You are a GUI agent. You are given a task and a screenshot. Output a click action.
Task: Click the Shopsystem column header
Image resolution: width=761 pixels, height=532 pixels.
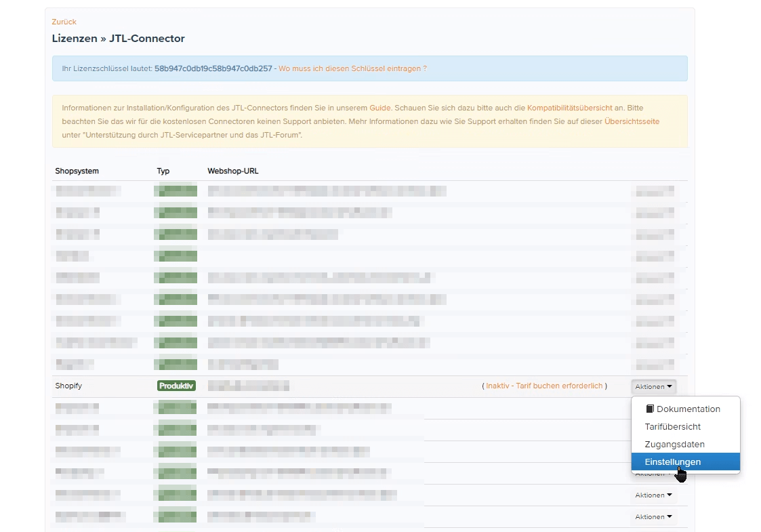pos(77,171)
